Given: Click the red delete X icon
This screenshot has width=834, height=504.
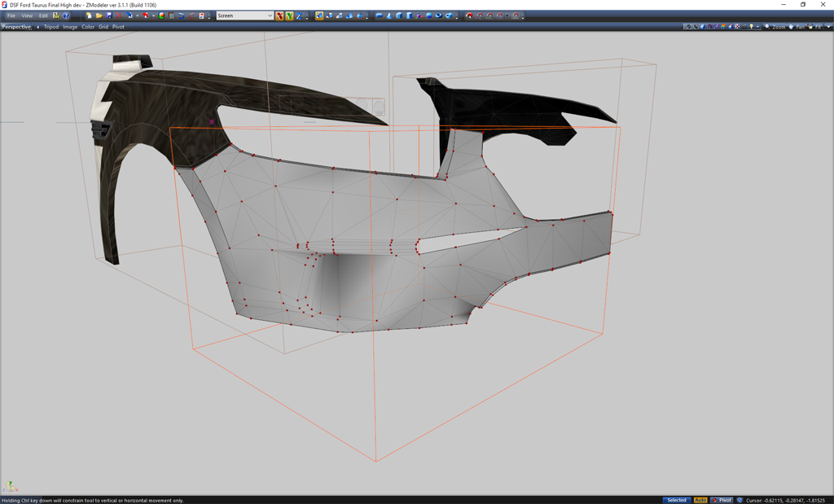Looking at the screenshot, I should 119,15.
